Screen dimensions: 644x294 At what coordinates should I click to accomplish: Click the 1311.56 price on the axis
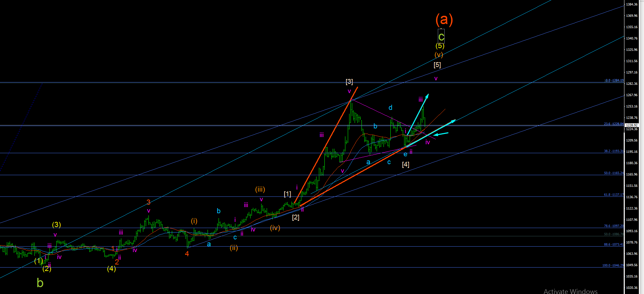[x=632, y=61]
